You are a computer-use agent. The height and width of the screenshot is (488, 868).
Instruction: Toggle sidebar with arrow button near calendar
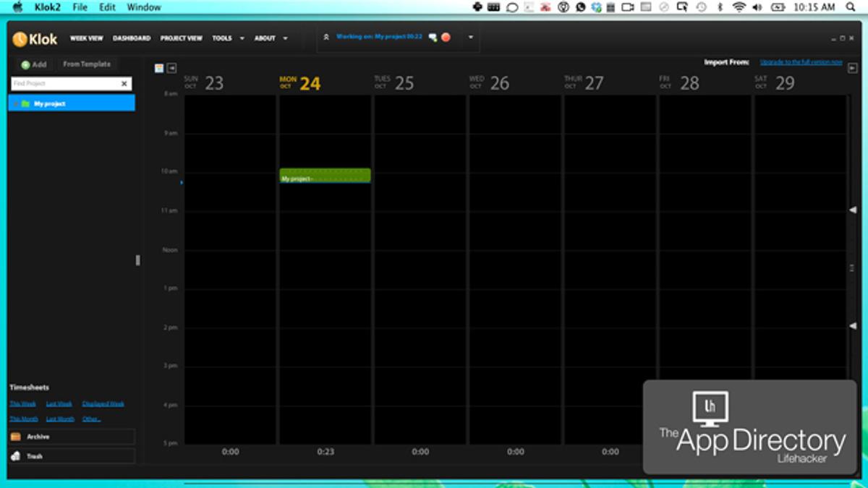[x=171, y=68]
